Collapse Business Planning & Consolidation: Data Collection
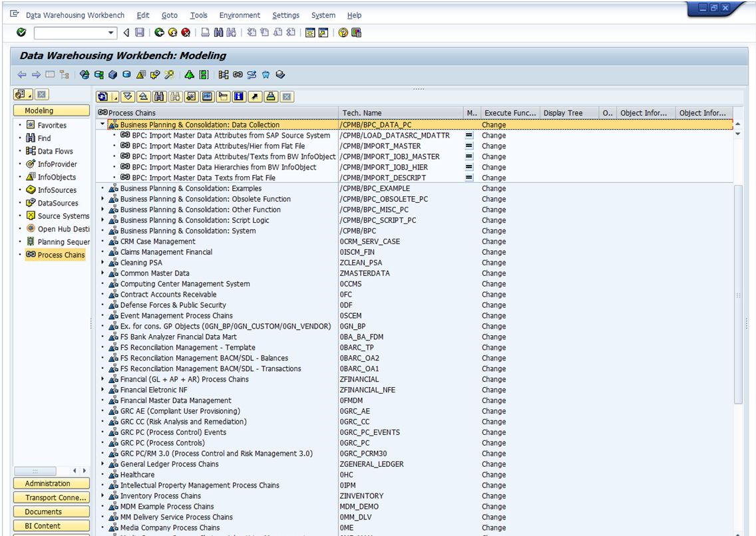The image size is (756, 536). point(102,124)
